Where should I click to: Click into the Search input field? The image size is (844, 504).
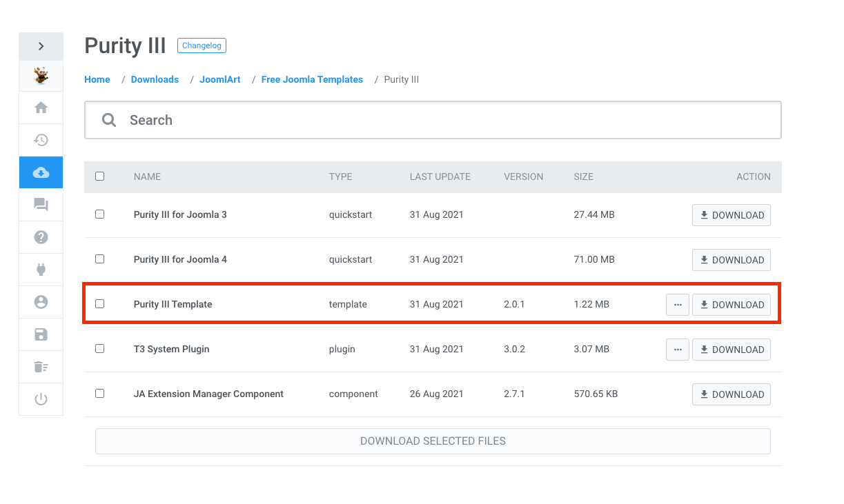point(442,120)
